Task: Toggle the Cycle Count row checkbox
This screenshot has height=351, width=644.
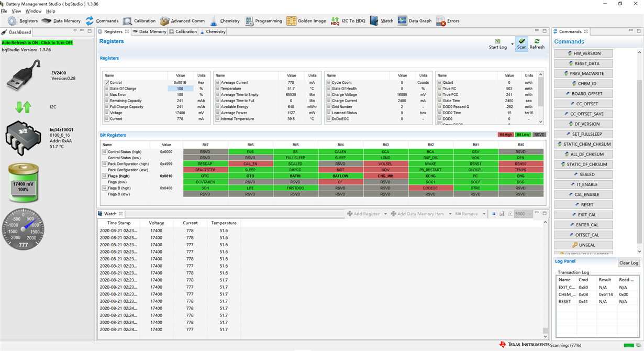Action: click(329, 83)
